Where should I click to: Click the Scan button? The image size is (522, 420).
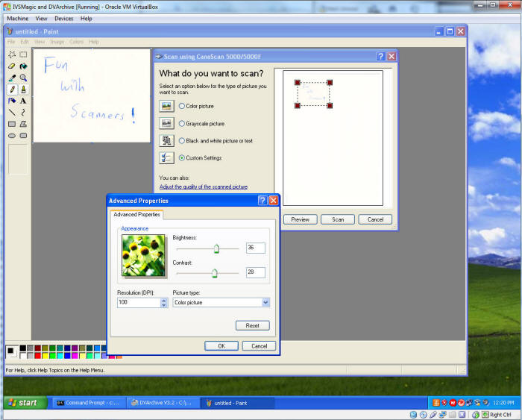point(338,219)
